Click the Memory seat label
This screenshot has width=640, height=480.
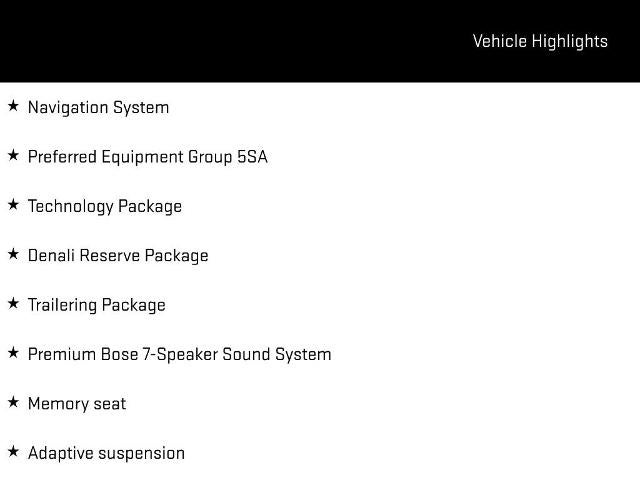click(x=77, y=404)
